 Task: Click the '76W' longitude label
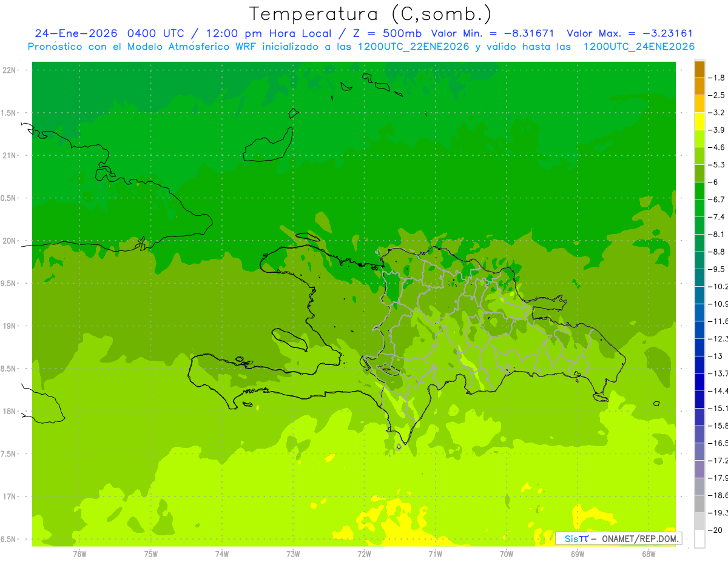pyautogui.click(x=79, y=554)
